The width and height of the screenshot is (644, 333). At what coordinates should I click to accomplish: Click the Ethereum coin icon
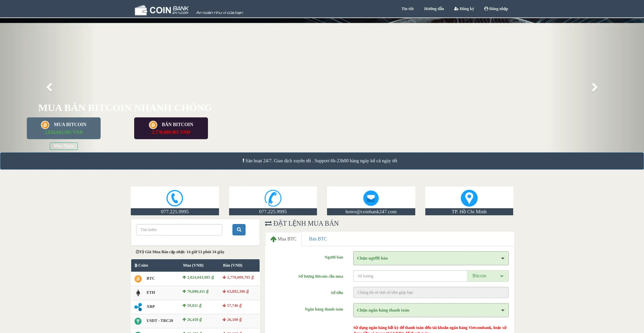coord(138,293)
